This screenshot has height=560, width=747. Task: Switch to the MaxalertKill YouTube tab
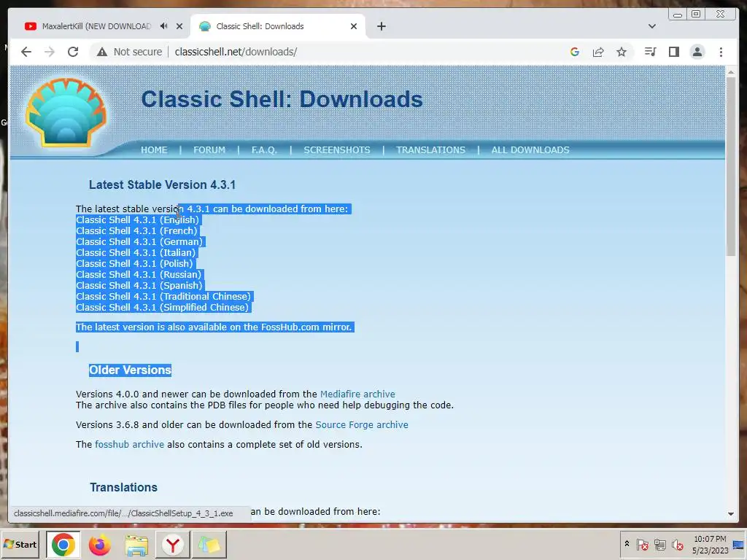[x=96, y=26]
